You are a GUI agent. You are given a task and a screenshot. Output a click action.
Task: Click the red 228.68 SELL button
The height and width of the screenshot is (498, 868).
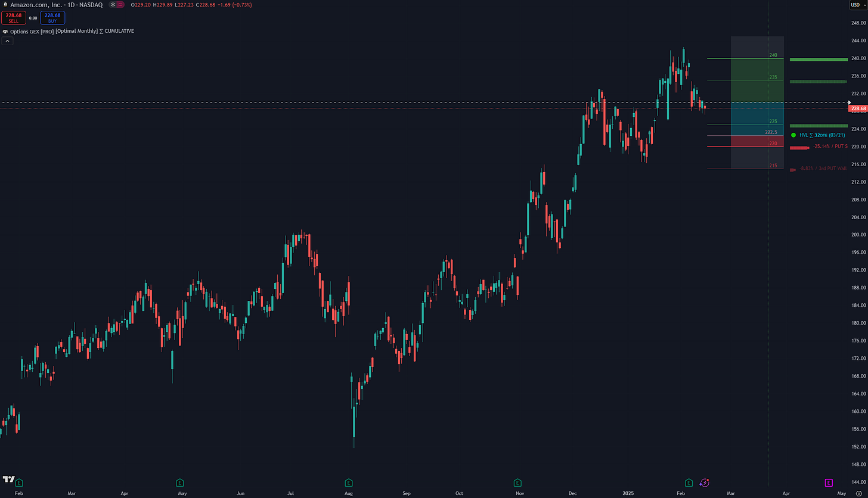pos(13,18)
